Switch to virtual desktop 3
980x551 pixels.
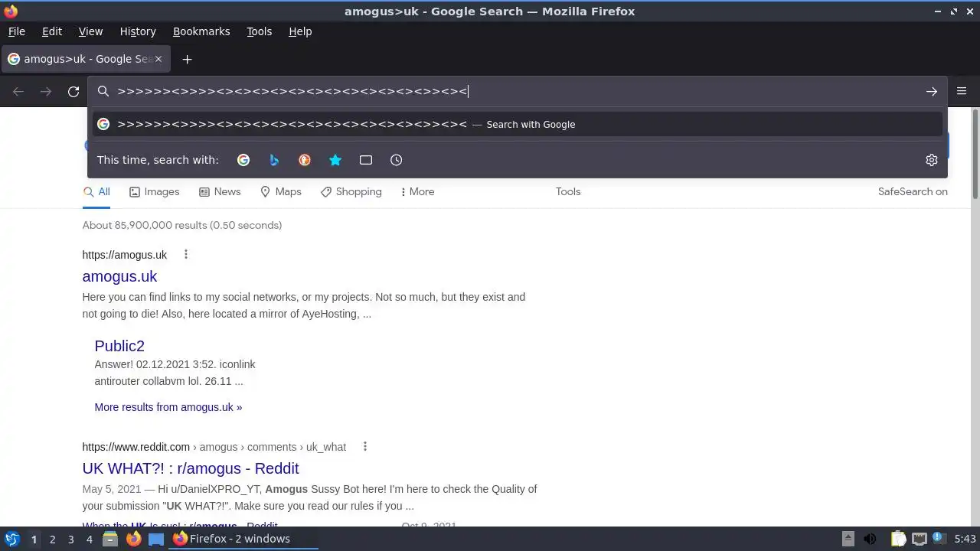point(70,539)
